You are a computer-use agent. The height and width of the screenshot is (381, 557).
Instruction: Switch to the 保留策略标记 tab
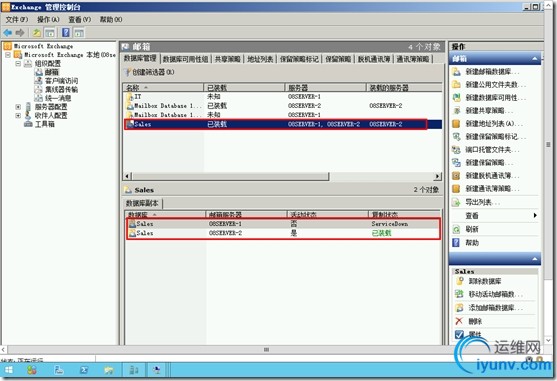point(299,59)
